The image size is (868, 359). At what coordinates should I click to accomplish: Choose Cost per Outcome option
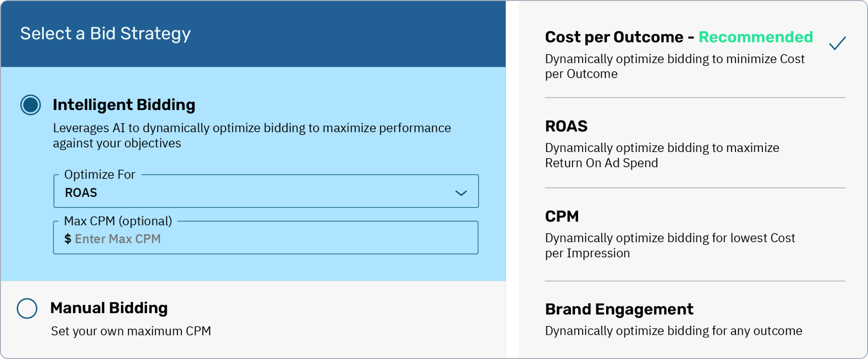tap(614, 37)
